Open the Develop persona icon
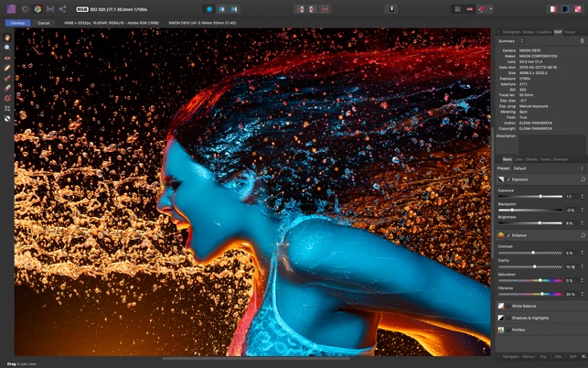The width and height of the screenshot is (588, 368). 37,9
